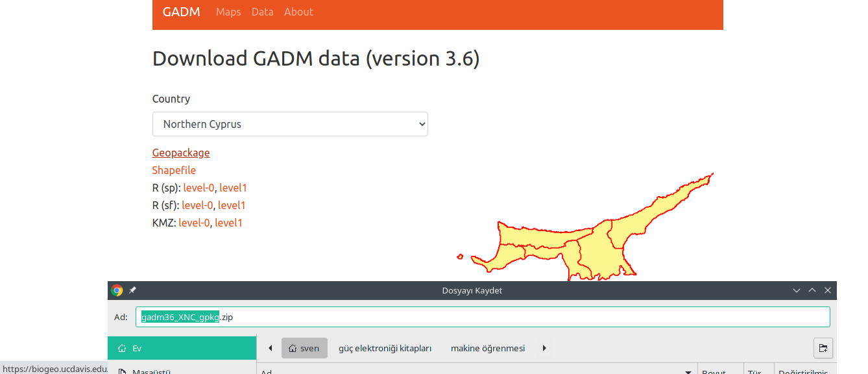Click the create new folder icon
The image size is (868, 374).
click(823, 348)
